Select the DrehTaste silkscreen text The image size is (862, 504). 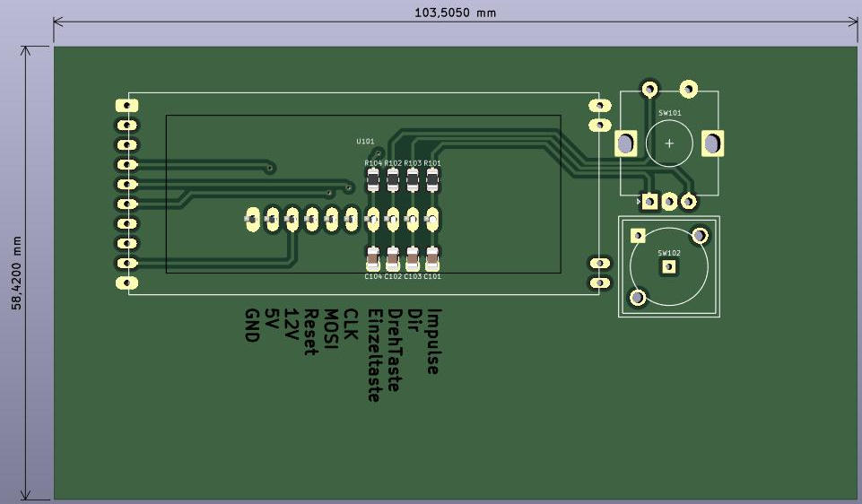click(395, 350)
